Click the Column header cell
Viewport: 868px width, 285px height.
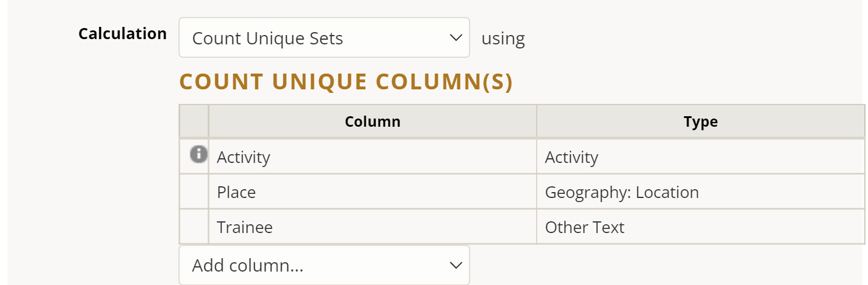tap(372, 121)
